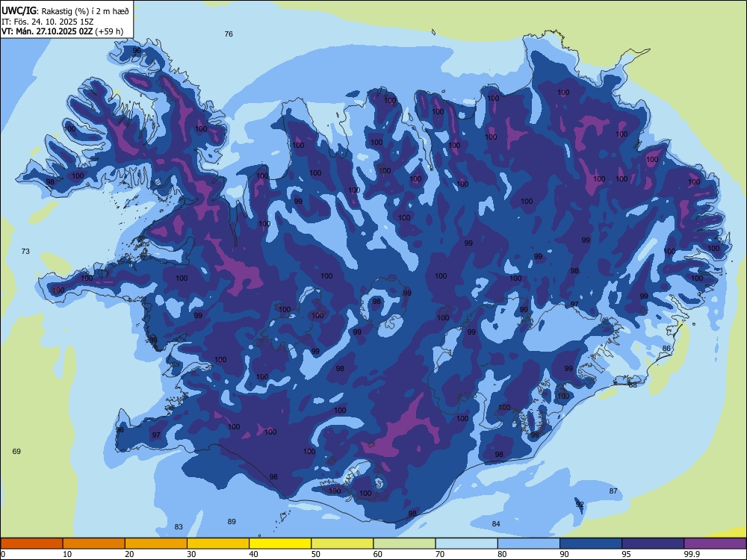Click the legend label '95'
The height and width of the screenshot is (560, 747).
(x=627, y=554)
